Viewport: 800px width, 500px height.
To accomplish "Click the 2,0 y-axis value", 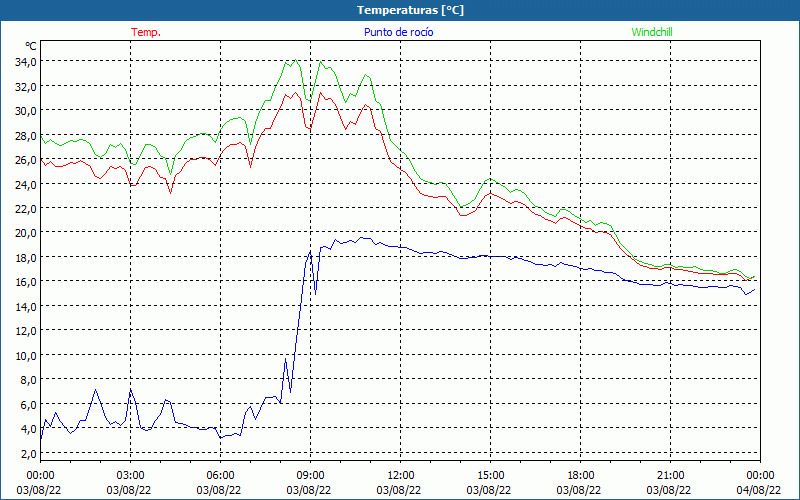I will pos(29,454).
